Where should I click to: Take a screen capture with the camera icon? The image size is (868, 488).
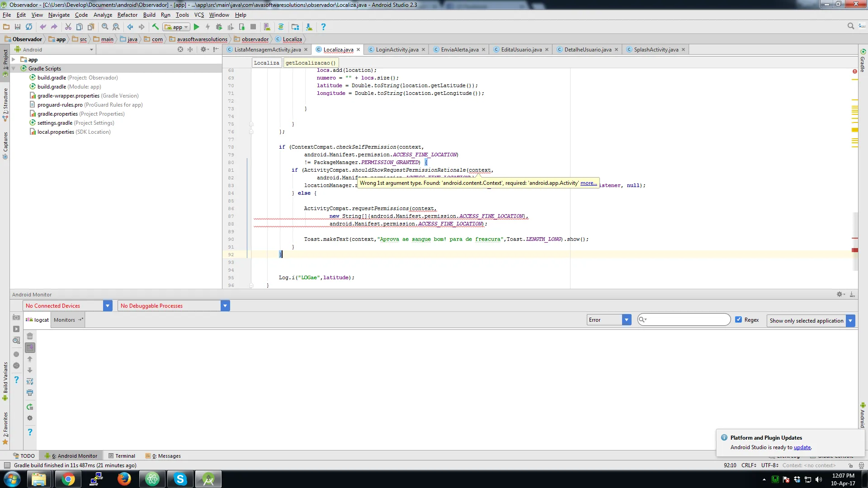pyautogui.click(x=16, y=318)
